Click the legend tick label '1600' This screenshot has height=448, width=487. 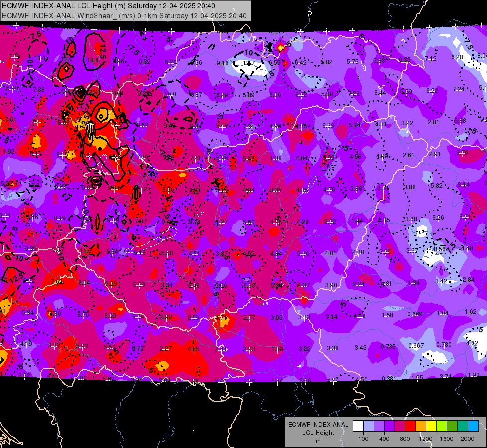[447, 439]
